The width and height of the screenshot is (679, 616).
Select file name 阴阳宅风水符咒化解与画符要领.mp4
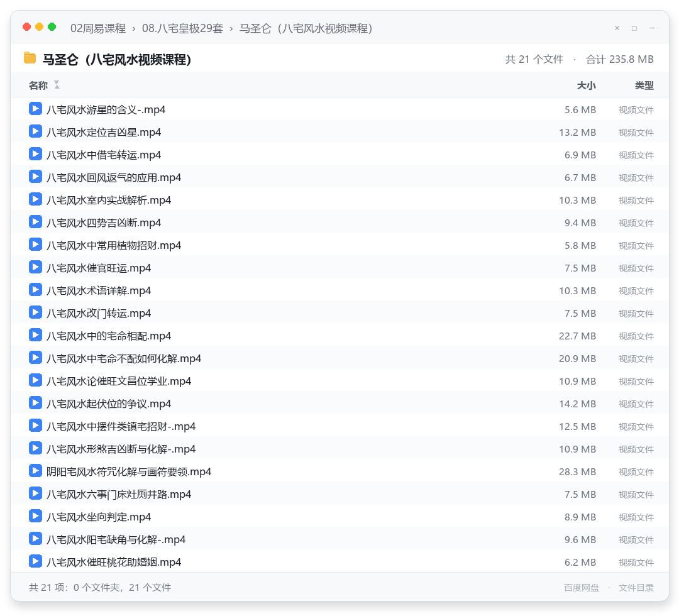pyautogui.click(x=129, y=471)
